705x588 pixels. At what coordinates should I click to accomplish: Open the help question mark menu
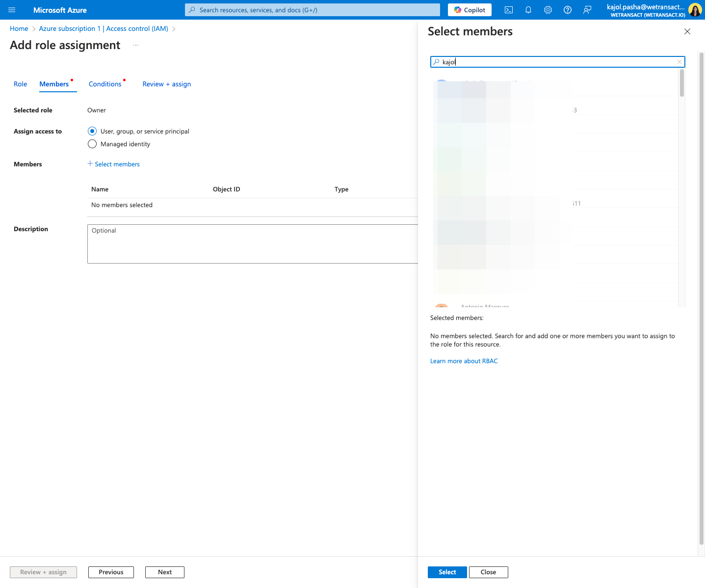(x=568, y=10)
